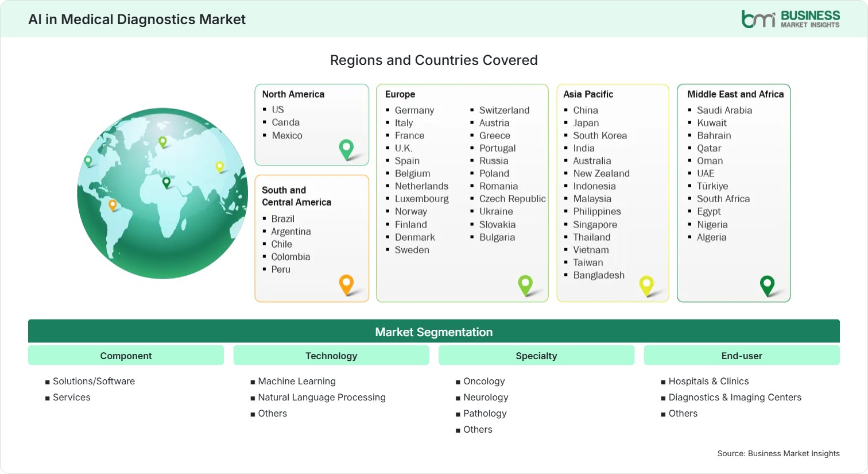Click Others under Technology
This screenshot has height=474, width=868.
tap(273, 413)
